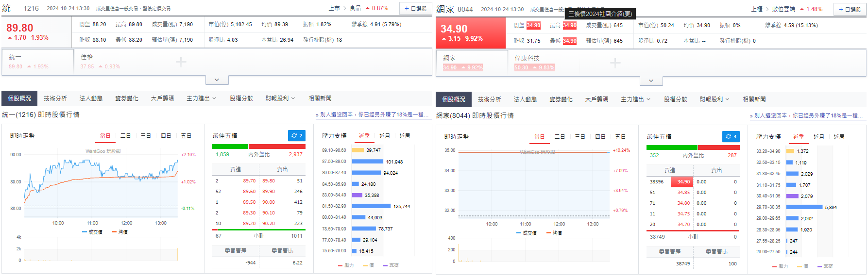Show 三日 trend for 統一 chart
The height and width of the screenshot is (278, 868).
(x=146, y=136)
